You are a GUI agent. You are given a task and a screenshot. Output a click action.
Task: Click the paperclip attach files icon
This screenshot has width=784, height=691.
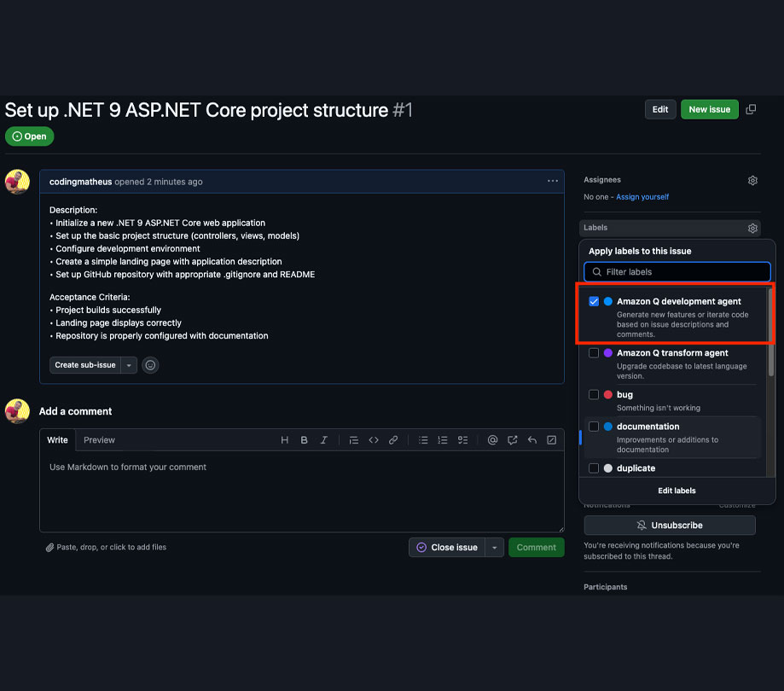[x=50, y=548]
